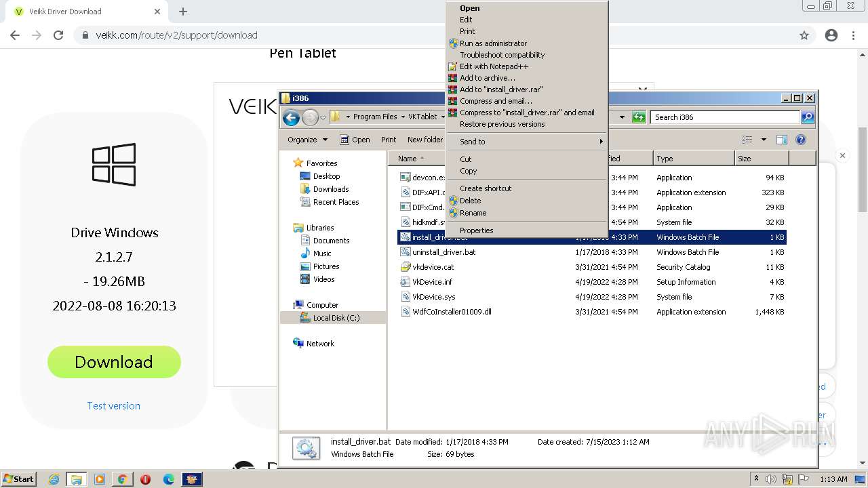The height and width of the screenshot is (488, 868).
Task: Click the search magnifier icon in i386 window
Action: (x=807, y=117)
